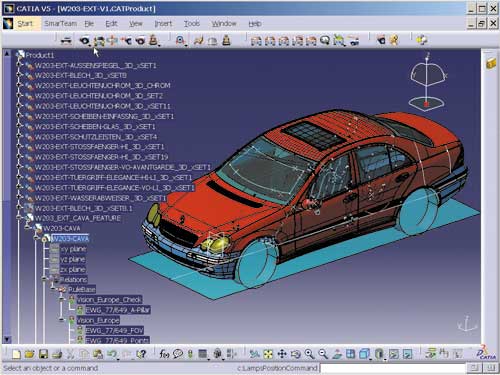Select W203-EXT-SCHUTZLEISTEN_3D_xSET4 in tree
Image resolution: width=500 pixels, height=375 pixels.
[x=96, y=137]
